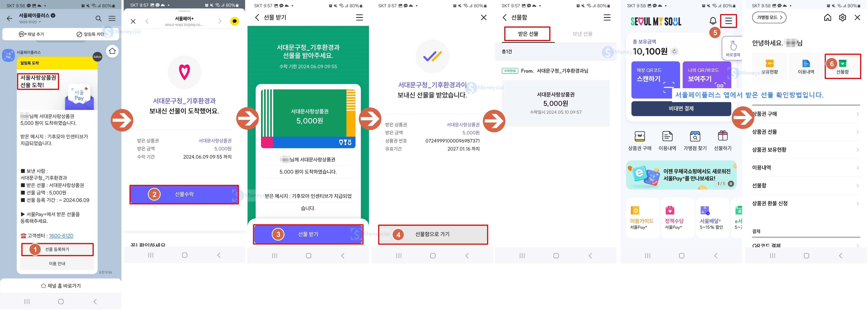Tap the refresh icon beside 10,100원

(674, 51)
